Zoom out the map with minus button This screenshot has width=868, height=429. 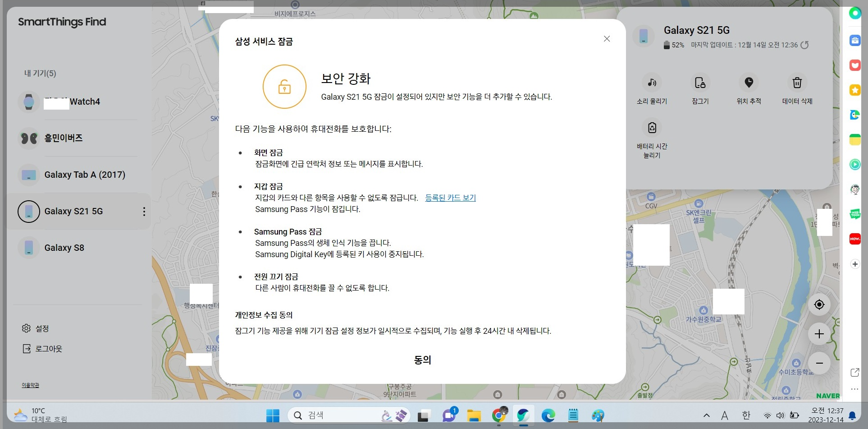coord(819,363)
